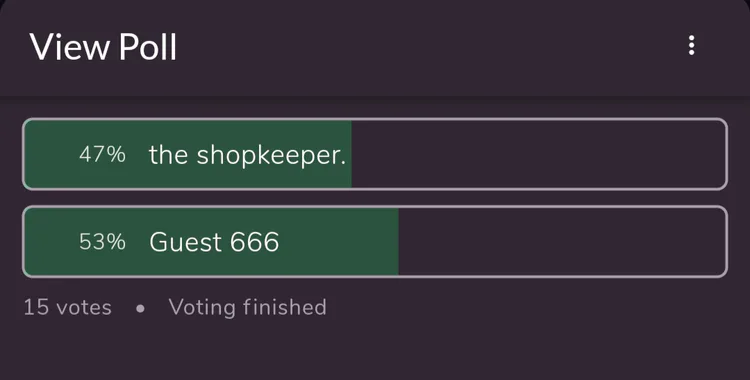
Task: Click the word "Guest" in second option
Action: pyautogui.click(x=186, y=242)
